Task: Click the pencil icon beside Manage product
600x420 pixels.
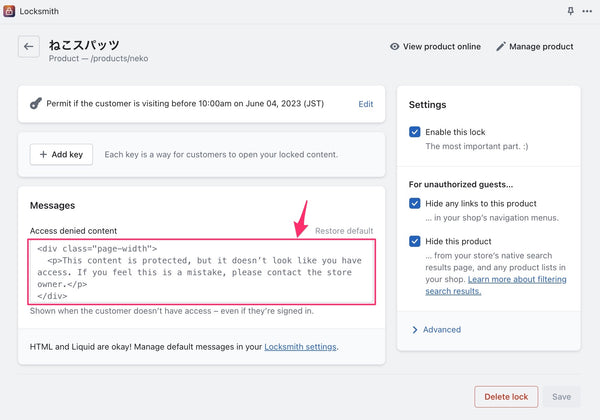Action: (501, 46)
